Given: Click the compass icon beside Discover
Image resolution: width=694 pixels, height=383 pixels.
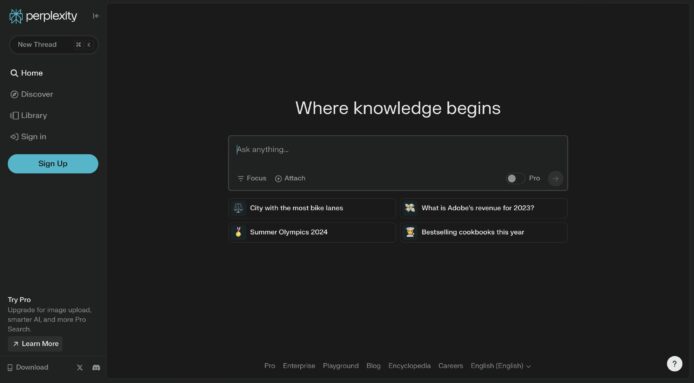Looking at the screenshot, I should point(14,94).
